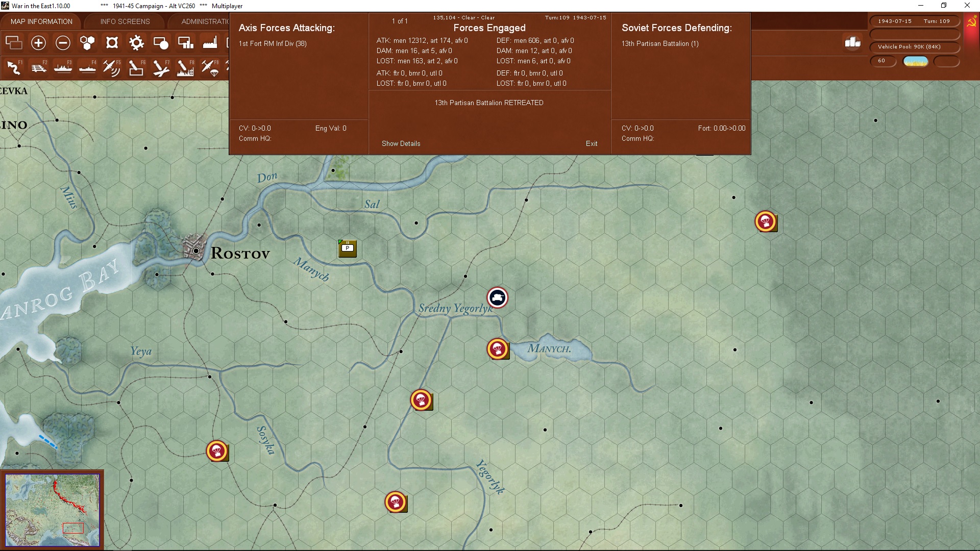
Task: Select the partisan counter near Rostov
Action: [347, 248]
